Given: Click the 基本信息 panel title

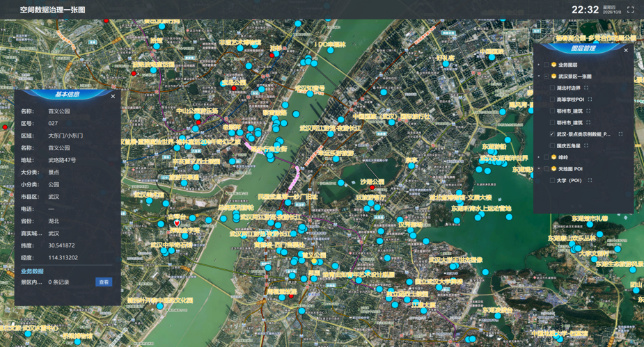Looking at the screenshot, I should tap(68, 95).
